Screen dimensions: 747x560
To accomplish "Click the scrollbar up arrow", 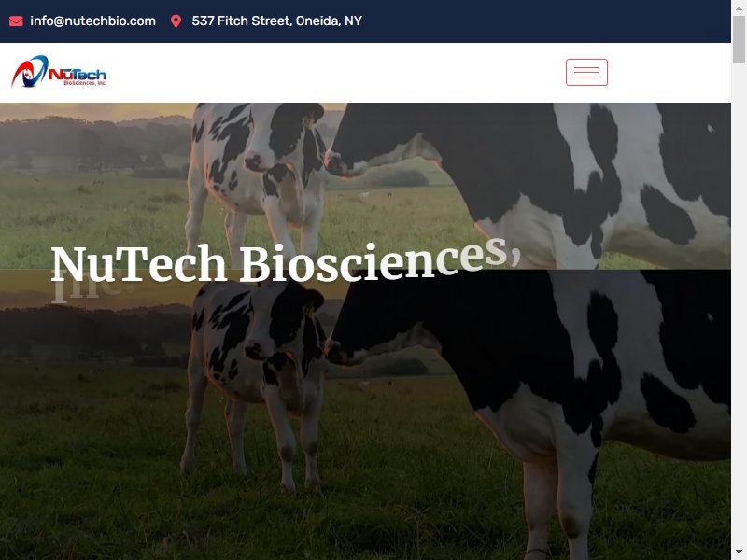I will pos(739,7).
